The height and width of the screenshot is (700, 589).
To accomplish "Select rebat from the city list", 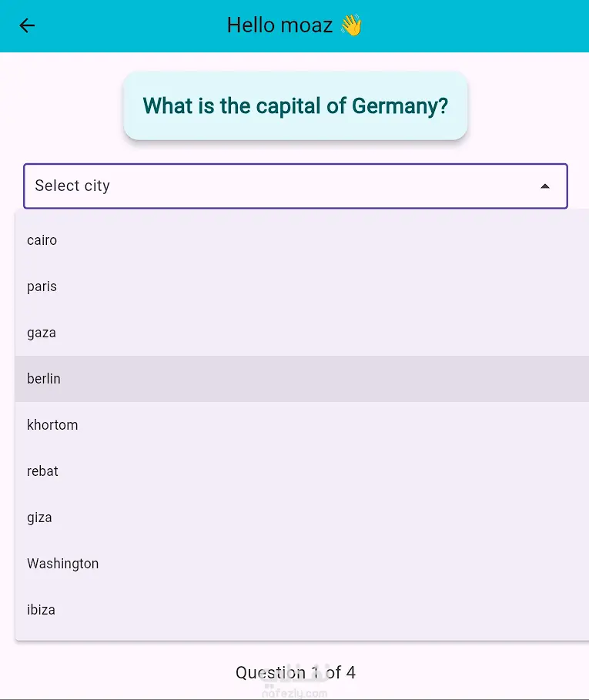I will (42, 471).
